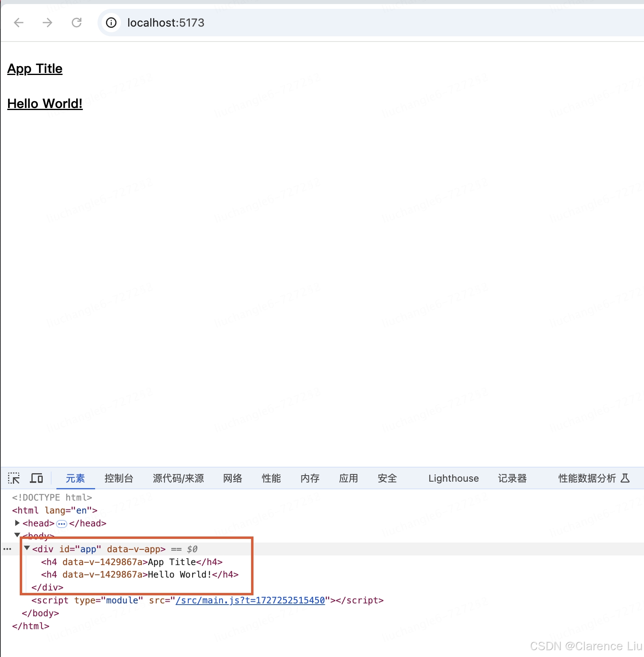644x657 pixels.
Task: Select the h4 Hello World! node
Action: [140, 574]
